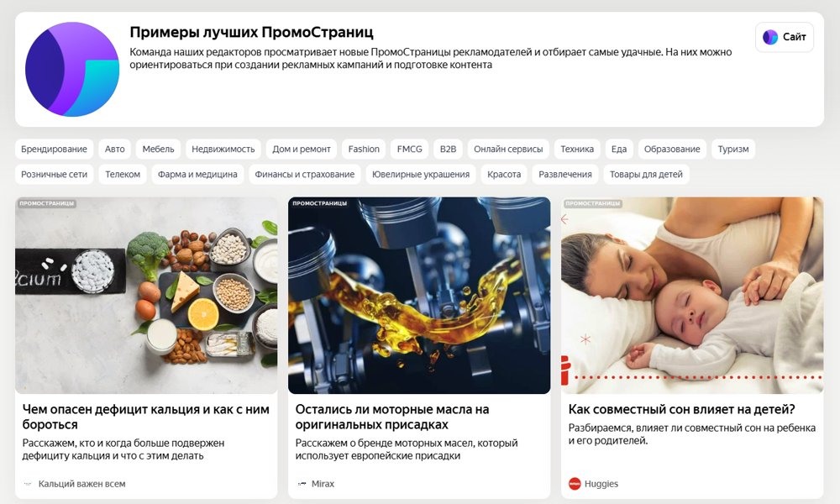840x504 pixels.
Task: Click the large purple PromoPages logo
Action: pos(72,69)
